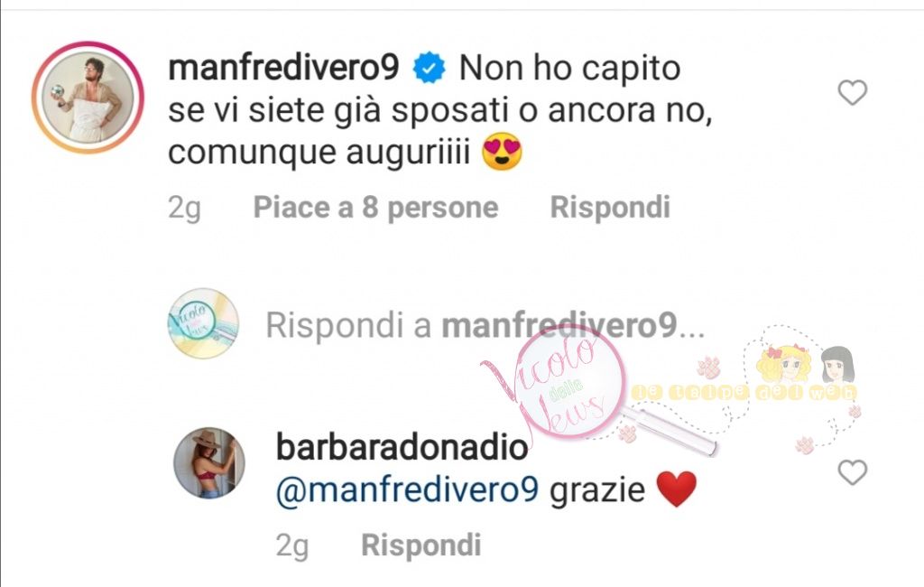Click Rispondi under barbaradonadio's reply
This screenshot has width=924, height=587.
tap(421, 545)
